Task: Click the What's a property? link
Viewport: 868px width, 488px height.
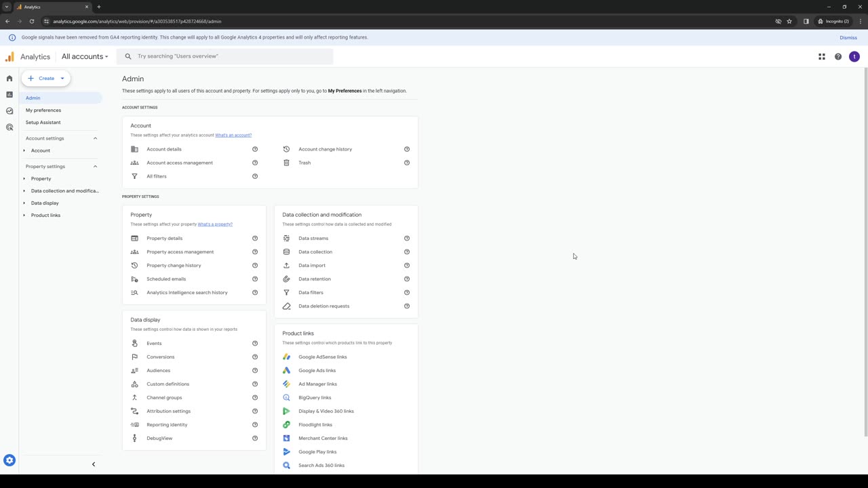Action: pyautogui.click(x=215, y=224)
